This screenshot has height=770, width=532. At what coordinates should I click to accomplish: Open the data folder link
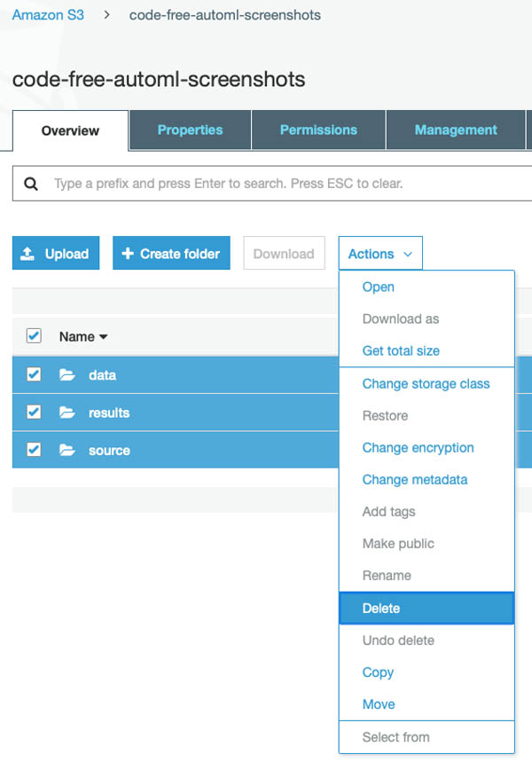(x=102, y=375)
